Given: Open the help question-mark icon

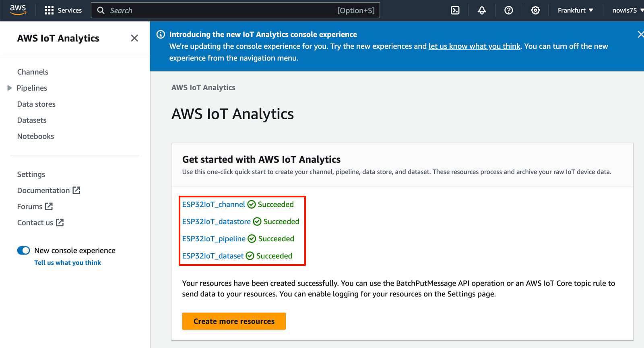Looking at the screenshot, I should click(x=509, y=10).
